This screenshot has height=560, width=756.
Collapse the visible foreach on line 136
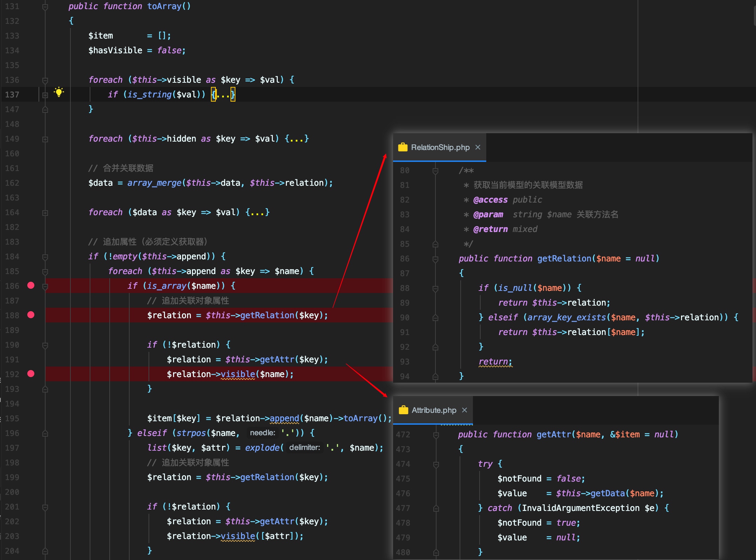point(45,80)
